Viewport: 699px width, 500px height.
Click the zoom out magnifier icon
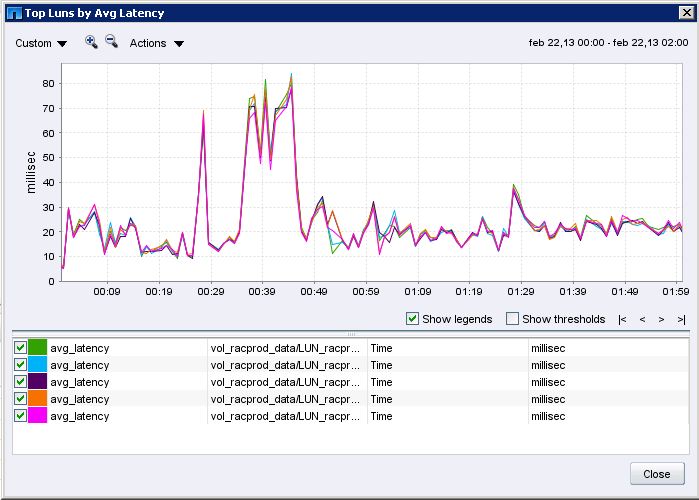pos(111,42)
